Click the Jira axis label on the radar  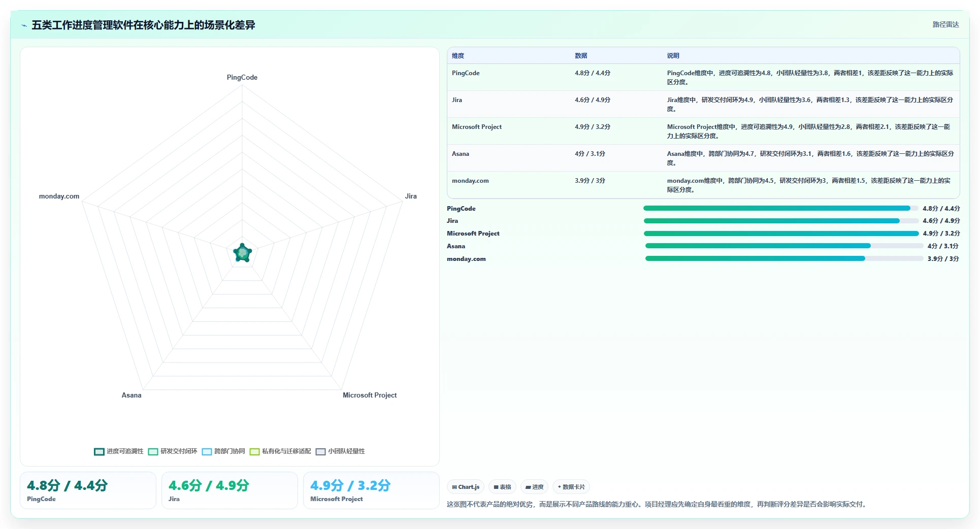pyautogui.click(x=411, y=196)
